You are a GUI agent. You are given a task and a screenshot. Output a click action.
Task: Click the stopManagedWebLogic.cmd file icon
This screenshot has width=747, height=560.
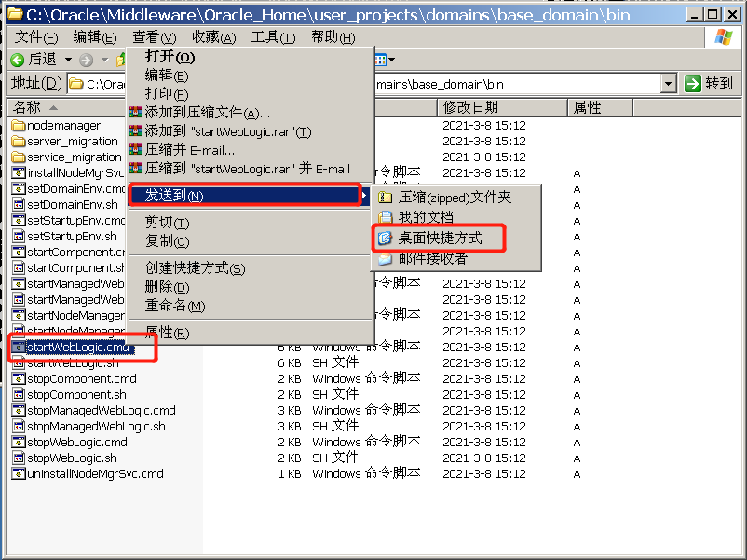[x=18, y=410]
